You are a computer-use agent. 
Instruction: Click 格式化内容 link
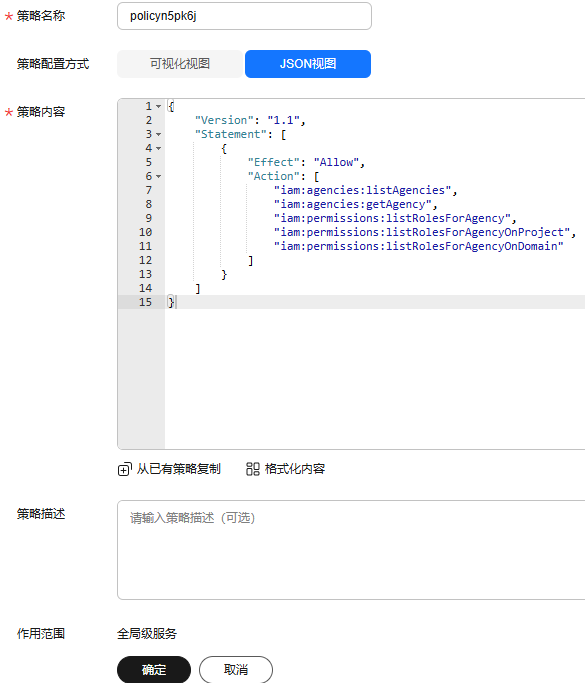click(x=295, y=469)
